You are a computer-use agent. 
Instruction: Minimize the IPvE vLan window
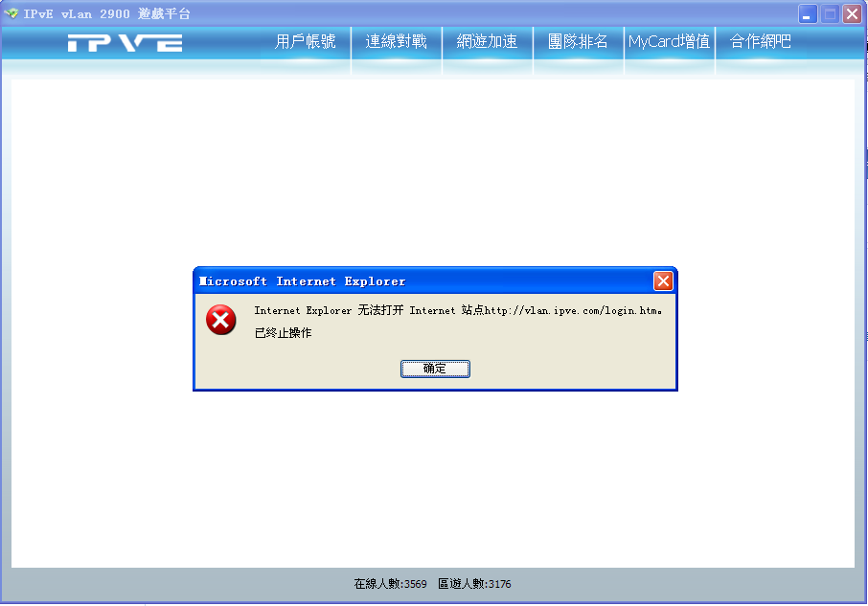click(808, 13)
